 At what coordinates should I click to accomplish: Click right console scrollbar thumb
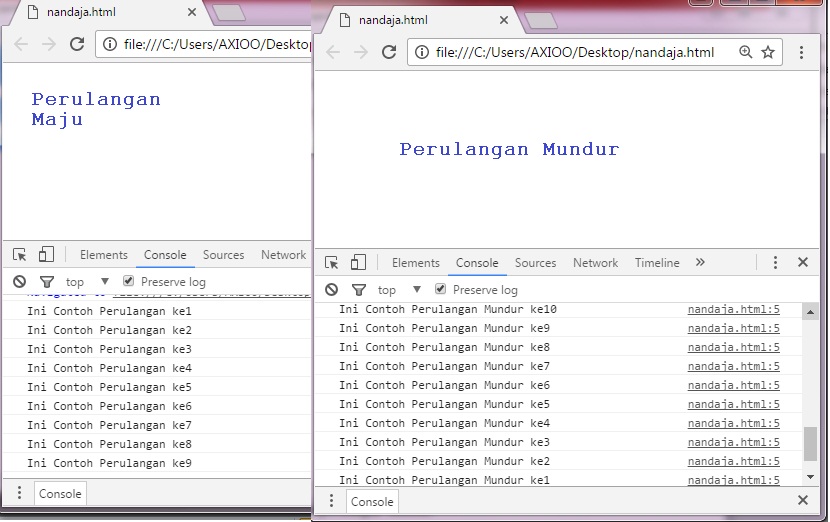tap(810, 444)
